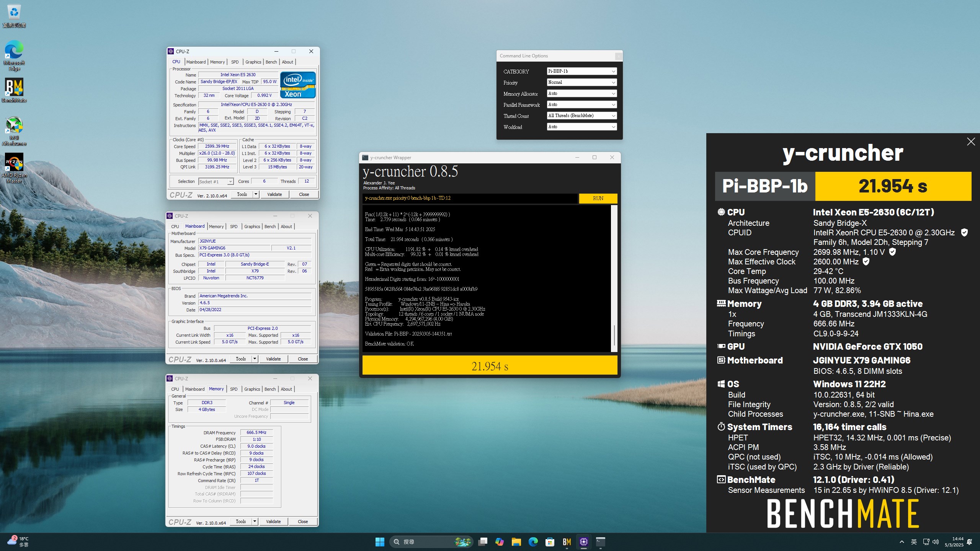Open MSI Afterburner desktop shortcut
This screenshot has width=980, height=551.
click(x=14, y=131)
